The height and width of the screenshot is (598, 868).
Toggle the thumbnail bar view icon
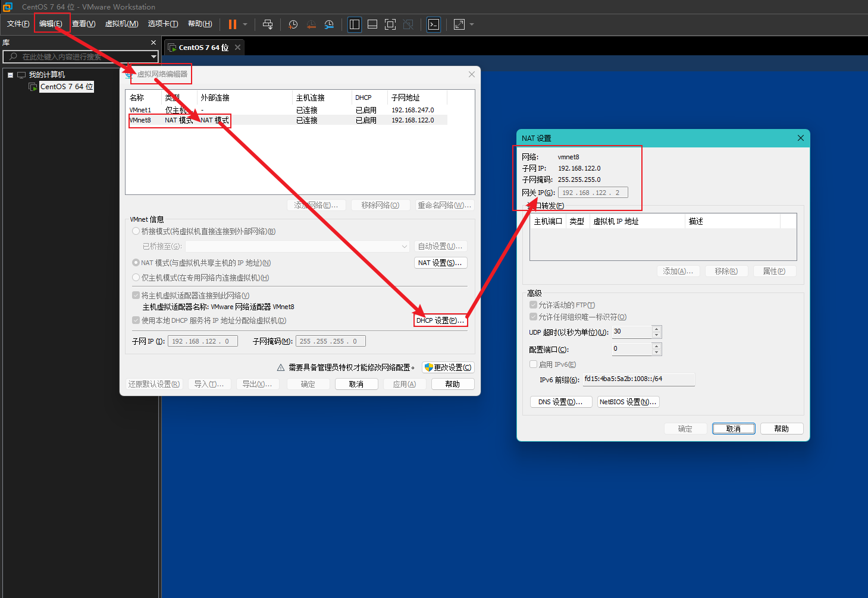coord(372,24)
